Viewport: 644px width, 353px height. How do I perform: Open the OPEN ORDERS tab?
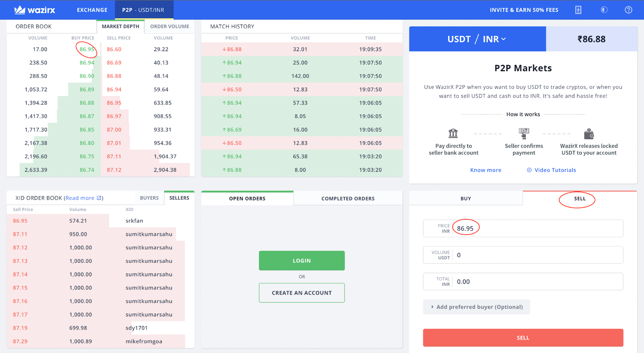click(247, 198)
